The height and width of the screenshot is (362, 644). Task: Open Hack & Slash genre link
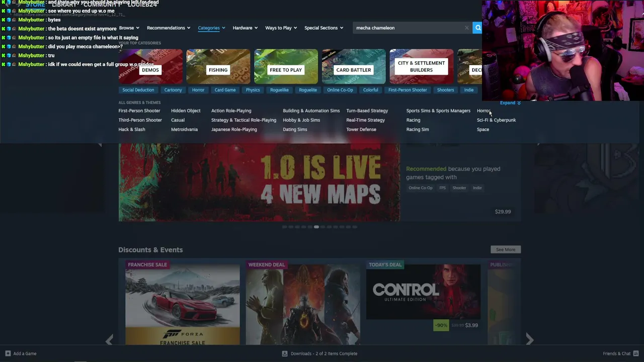coord(132,129)
